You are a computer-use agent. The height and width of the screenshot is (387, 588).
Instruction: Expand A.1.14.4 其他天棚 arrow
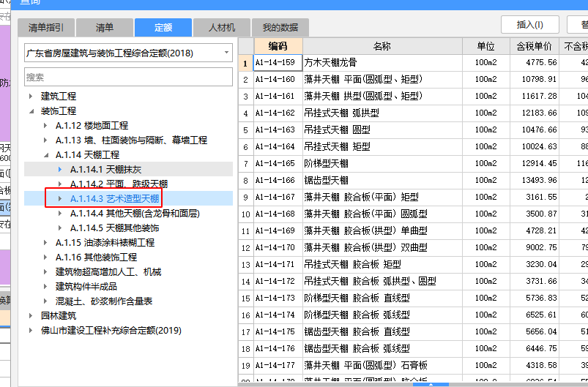tap(60, 213)
